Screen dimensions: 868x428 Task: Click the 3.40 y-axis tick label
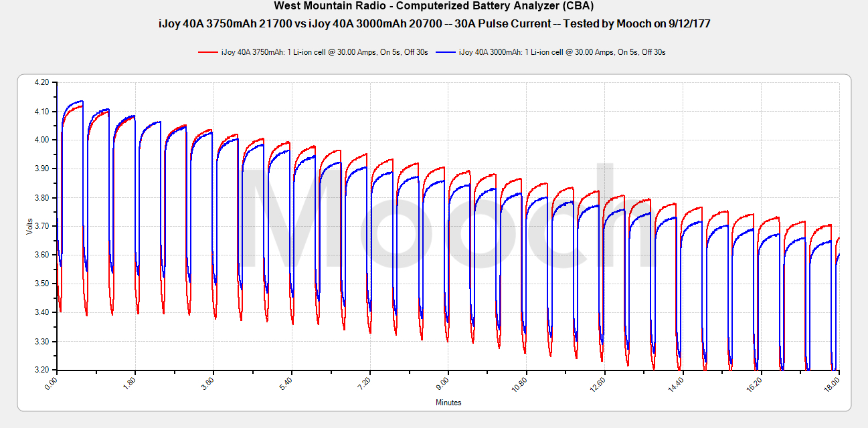click(x=41, y=312)
